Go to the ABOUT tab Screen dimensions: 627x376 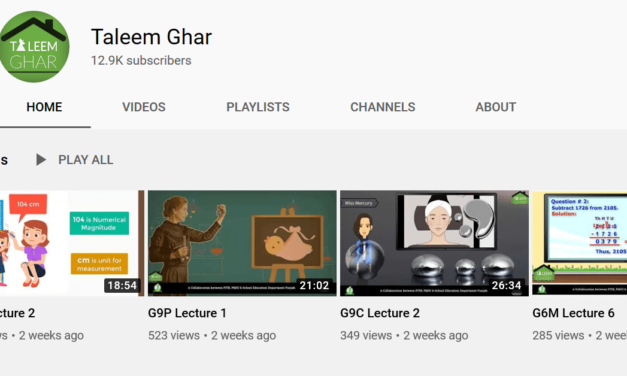pos(496,107)
